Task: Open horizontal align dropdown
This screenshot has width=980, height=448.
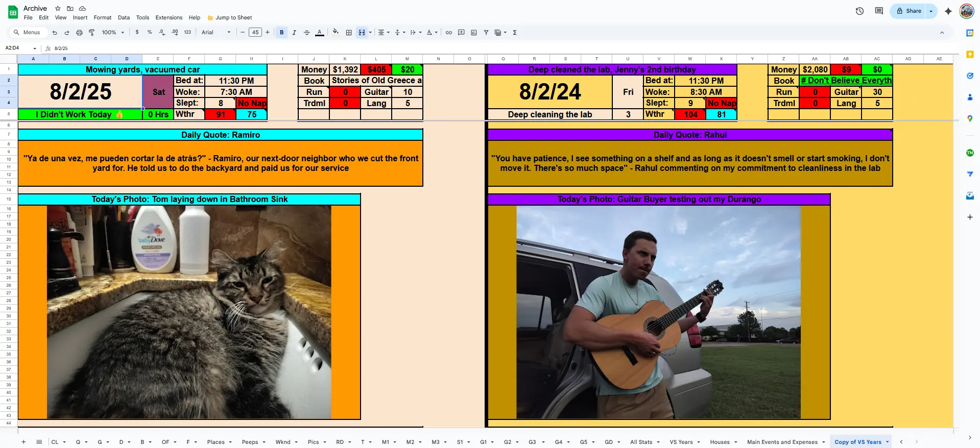Action: (x=384, y=32)
